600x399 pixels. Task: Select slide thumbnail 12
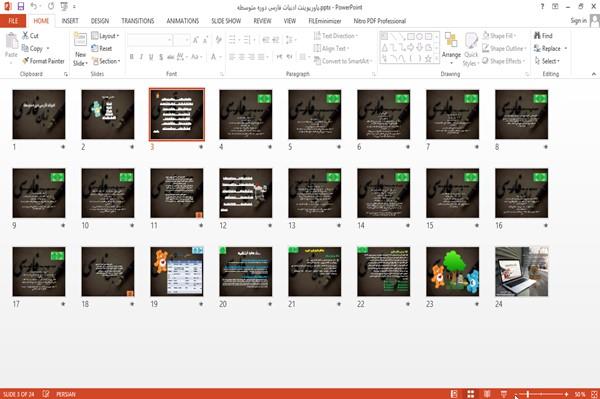246,193
